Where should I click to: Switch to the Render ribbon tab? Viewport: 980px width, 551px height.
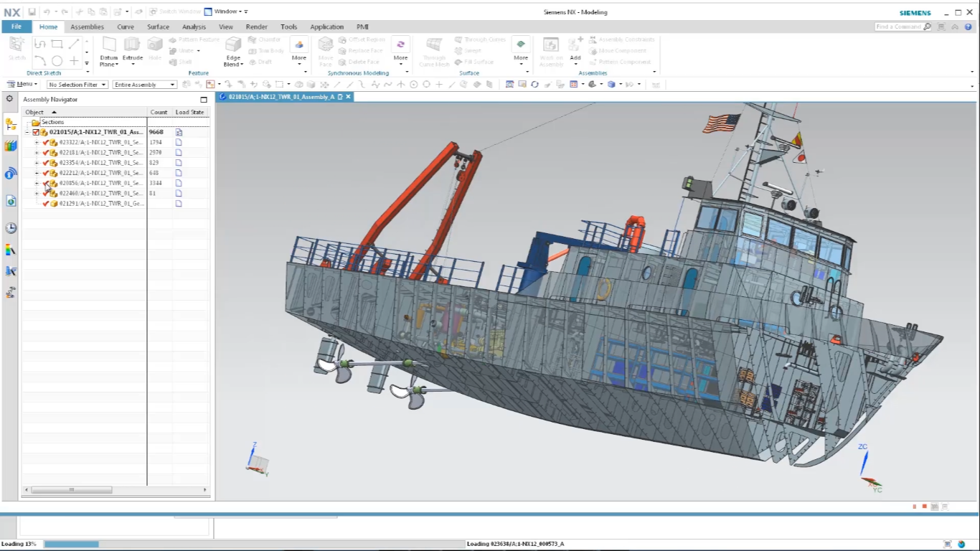coord(256,27)
